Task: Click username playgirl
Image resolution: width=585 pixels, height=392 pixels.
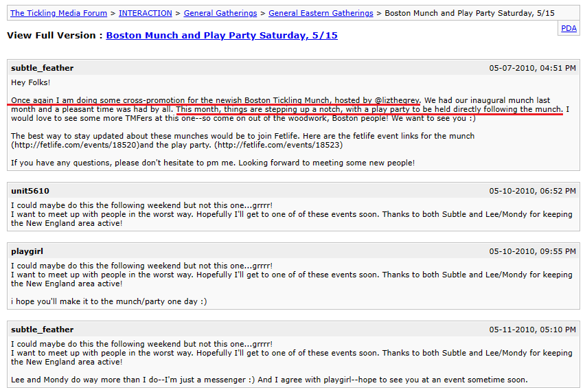Action: pyautogui.click(x=27, y=251)
